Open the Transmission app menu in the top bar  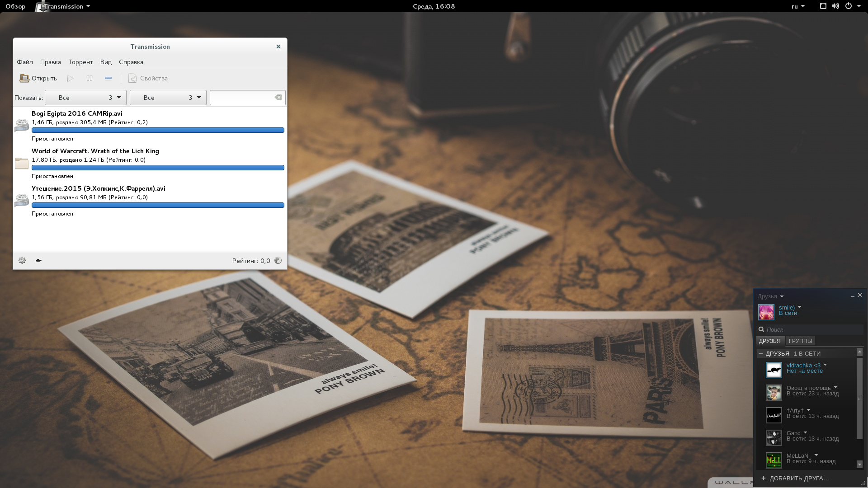(x=63, y=6)
